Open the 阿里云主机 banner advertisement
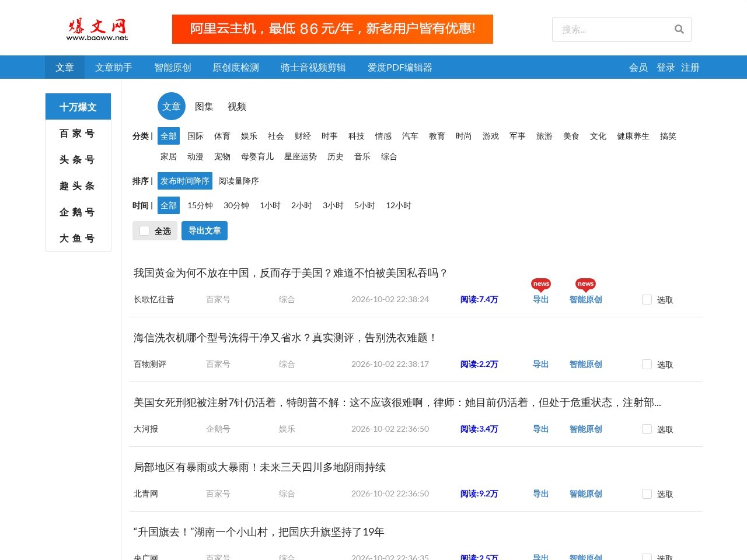Viewport: 747px width, 560px height. [333, 29]
